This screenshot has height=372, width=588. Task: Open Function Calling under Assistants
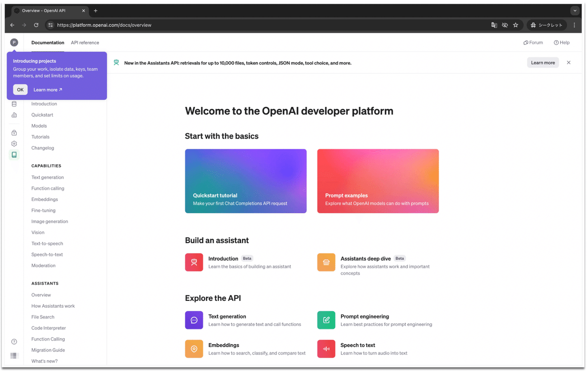click(48, 339)
